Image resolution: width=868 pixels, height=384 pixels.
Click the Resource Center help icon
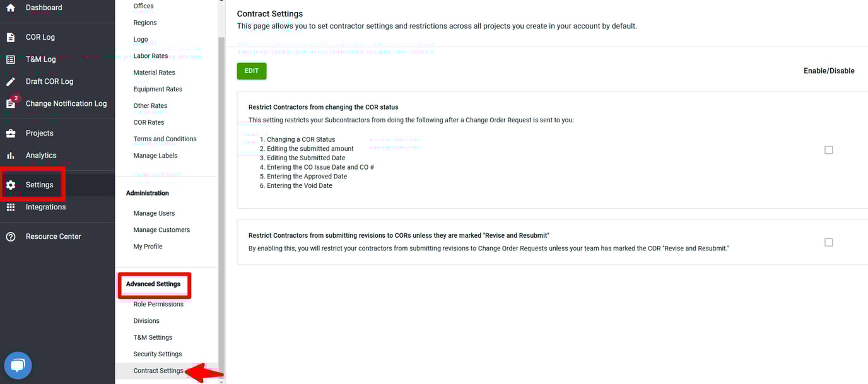click(x=11, y=236)
